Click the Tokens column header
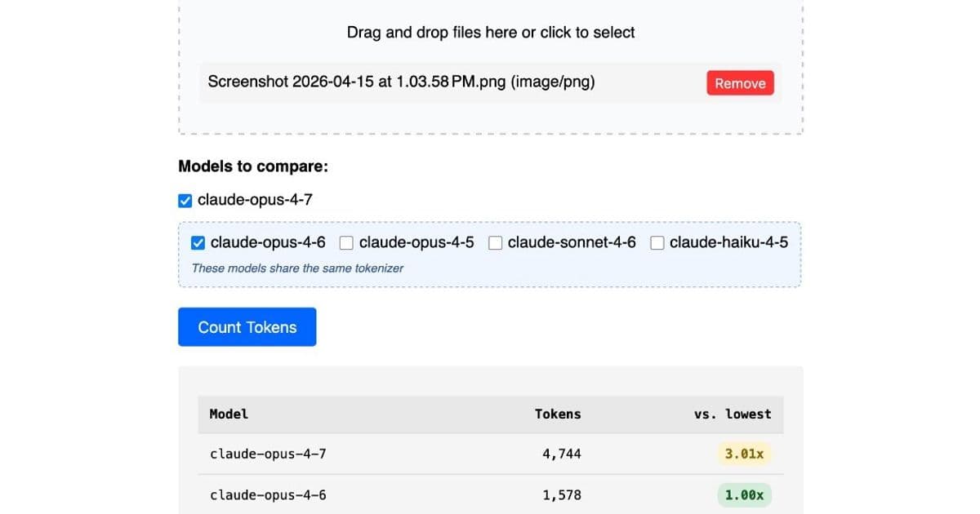This screenshot has width=980, height=514. pos(559,414)
